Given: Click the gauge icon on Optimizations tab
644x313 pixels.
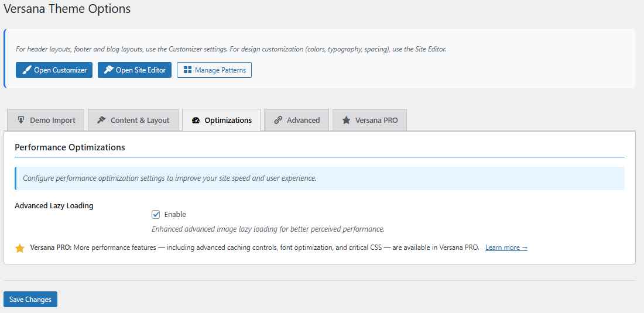Looking at the screenshot, I should [196, 120].
